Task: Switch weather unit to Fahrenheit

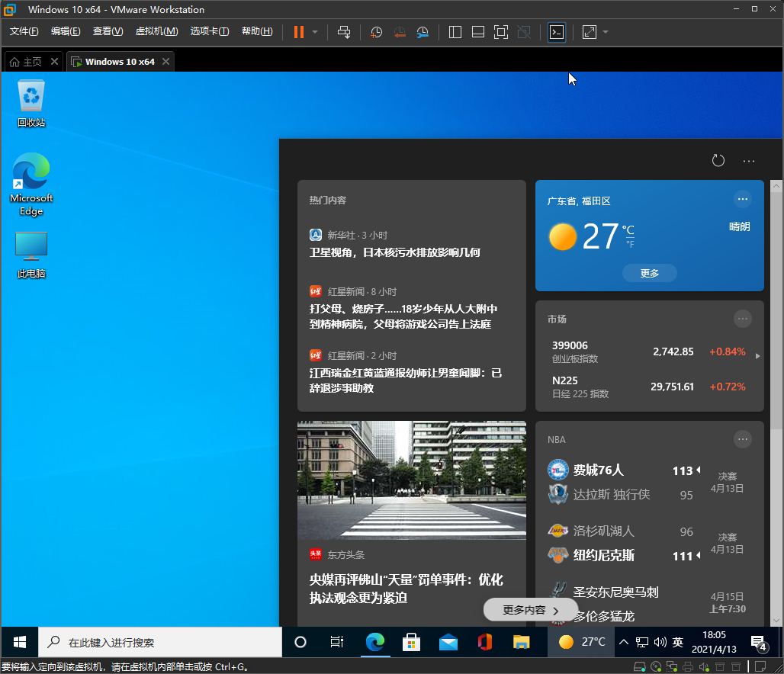Action: 630,244
